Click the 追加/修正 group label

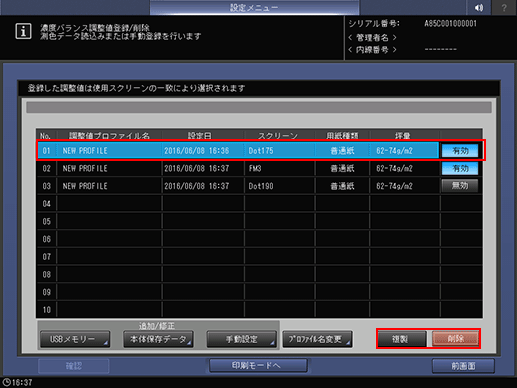(157, 326)
